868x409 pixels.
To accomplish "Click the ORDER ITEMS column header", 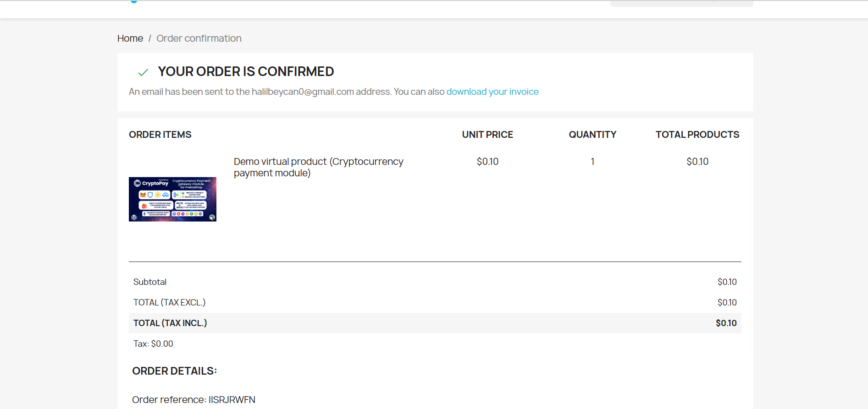I will [160, 135].
